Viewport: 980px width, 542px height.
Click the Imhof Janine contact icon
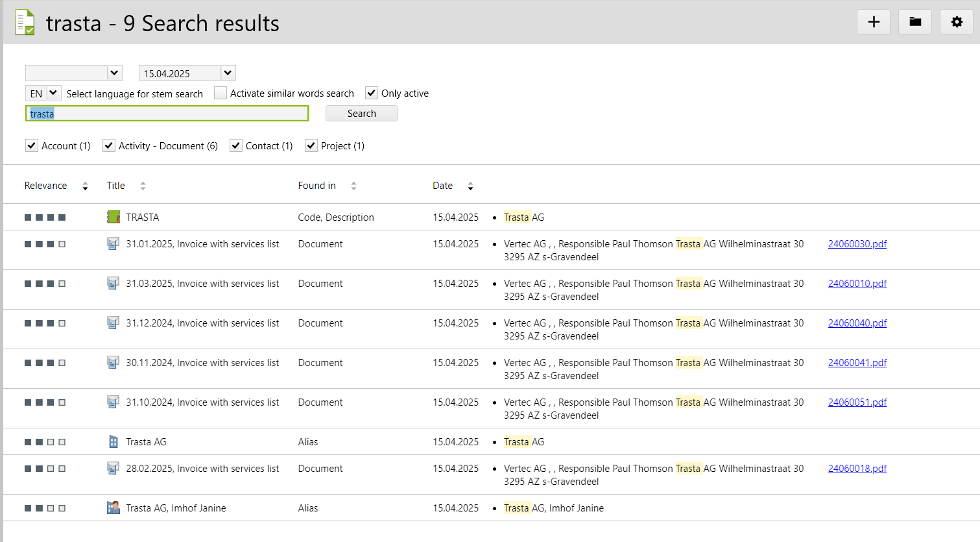(114, 508)
